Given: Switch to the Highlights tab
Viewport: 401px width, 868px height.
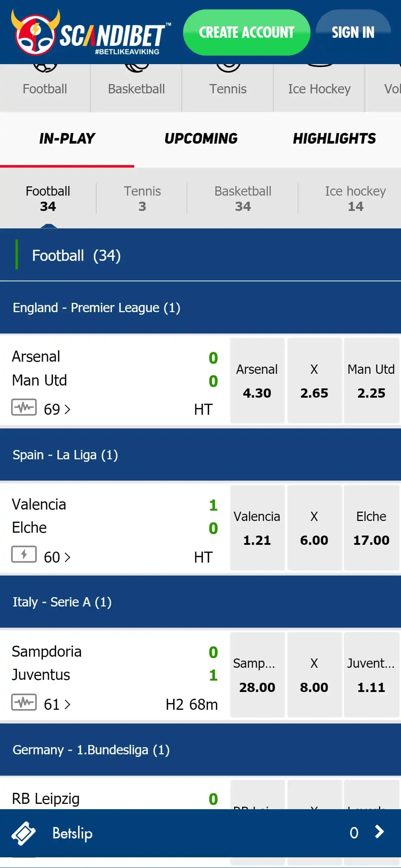Looking at the screenshot, I should pyautogui.click(x=334, y=139).
